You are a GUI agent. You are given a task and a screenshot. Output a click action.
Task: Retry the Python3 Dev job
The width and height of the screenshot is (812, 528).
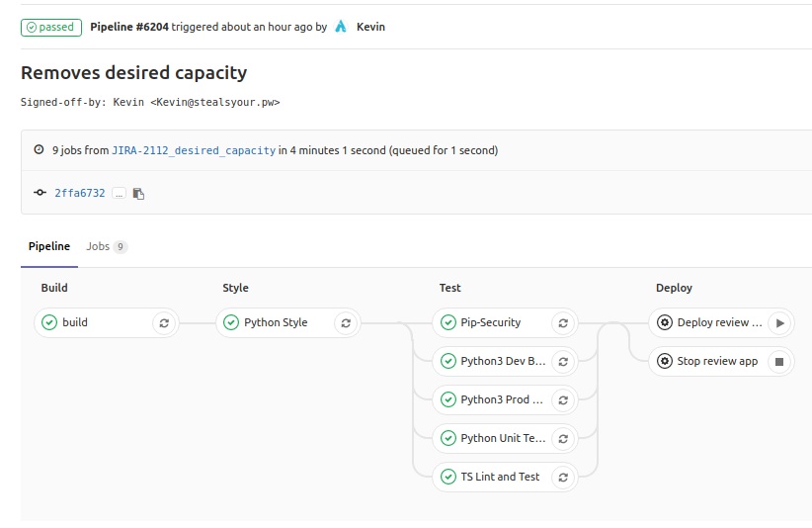pyautogui.click(x=563, y=361)
